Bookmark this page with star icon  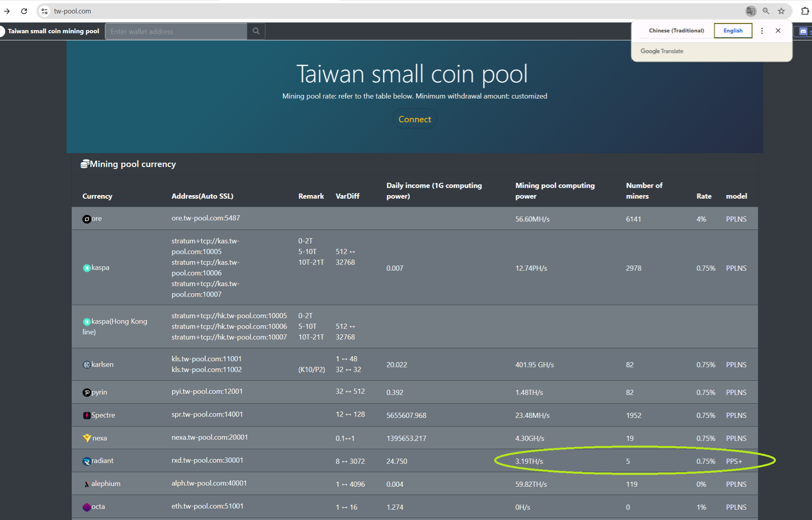pos(781,11)
